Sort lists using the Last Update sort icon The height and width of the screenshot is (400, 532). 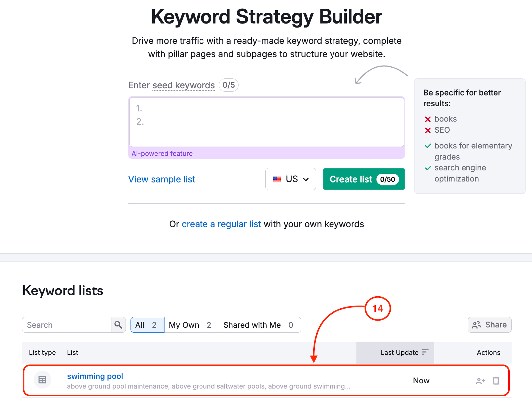coord(426,351)
